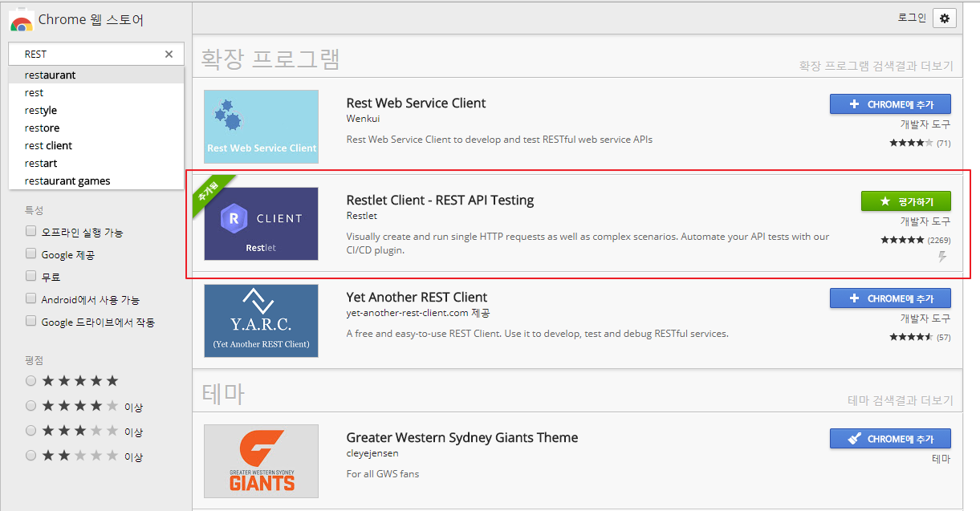
Task: Click the cleyejensen author name
Action: tap(372, 453)
